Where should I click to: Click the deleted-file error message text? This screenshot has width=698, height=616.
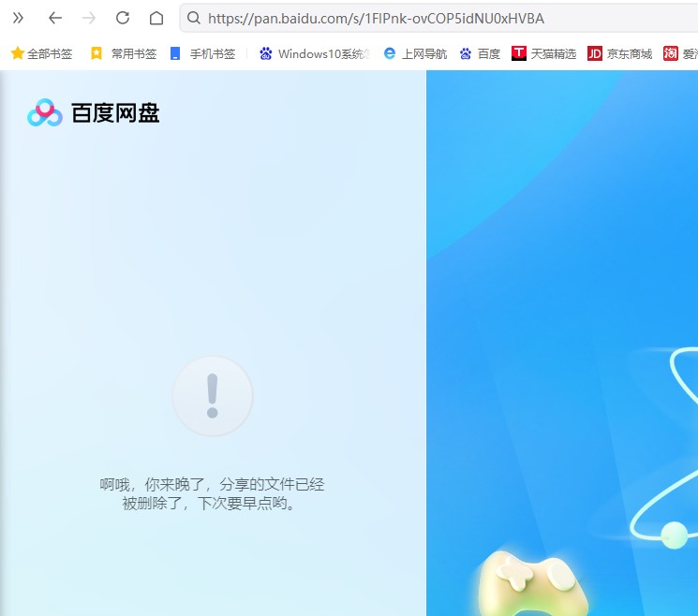(213, 493)
